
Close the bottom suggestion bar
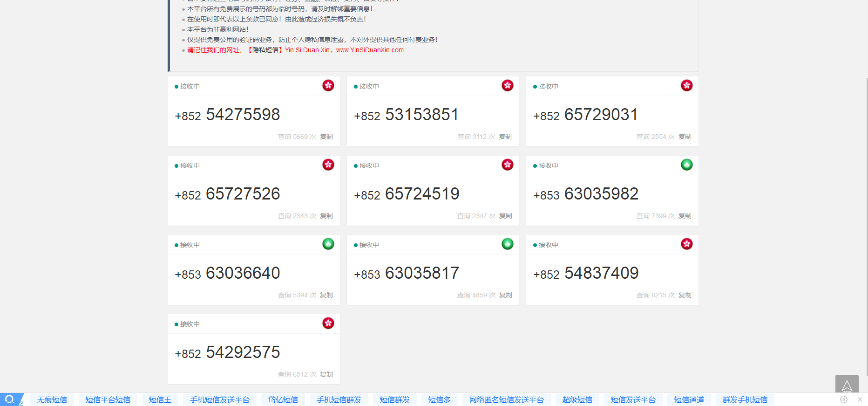(860, 399)
